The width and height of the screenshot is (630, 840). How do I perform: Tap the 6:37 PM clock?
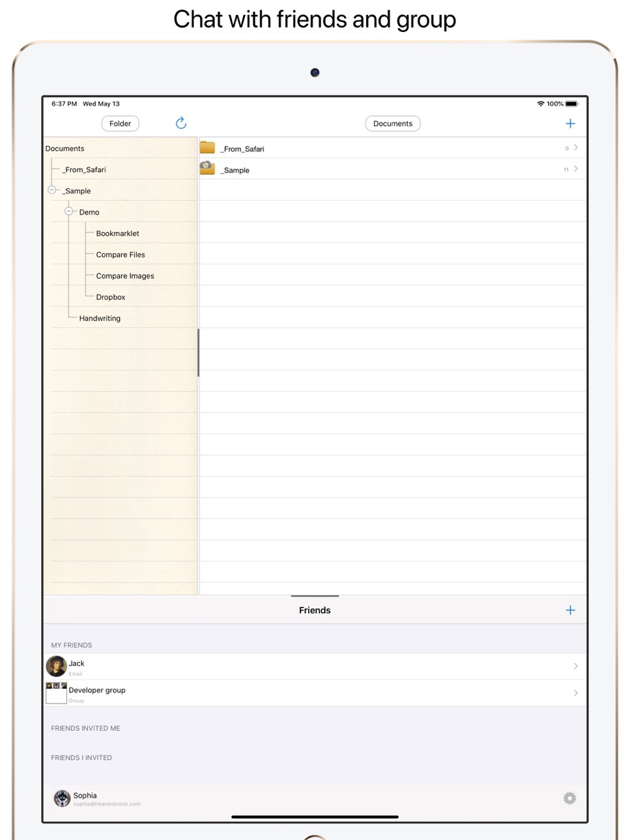point(64,104)
